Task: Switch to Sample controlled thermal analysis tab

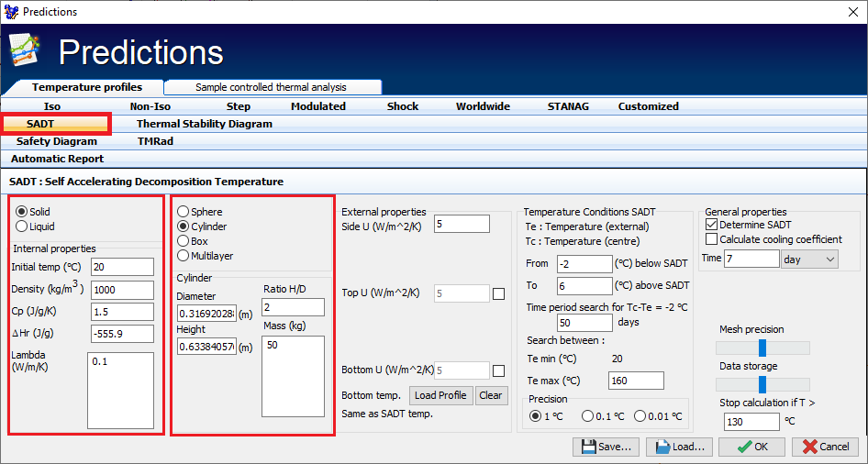Action: (x=273, y=87)
